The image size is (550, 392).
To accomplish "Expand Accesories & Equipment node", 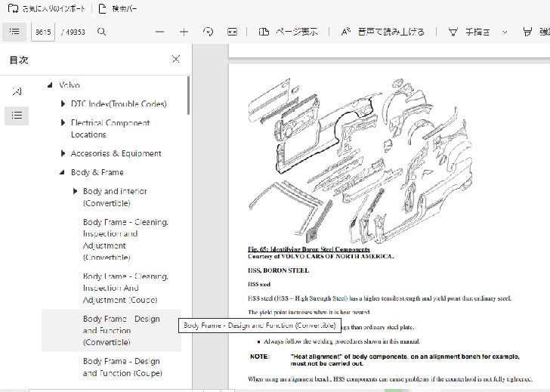I will tap(63, 153).
